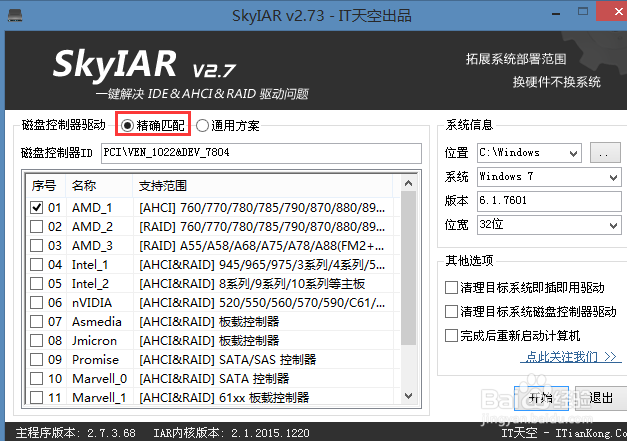Select the AMD_2 name cell
This screenshot has width=627, height=441.
tap(92, 227)
